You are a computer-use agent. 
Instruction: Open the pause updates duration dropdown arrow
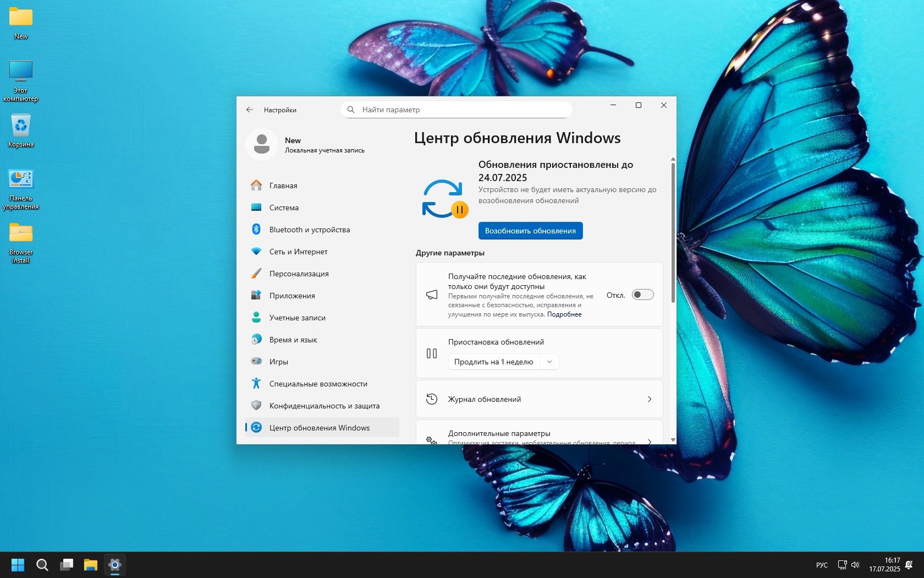pos(549,362)
